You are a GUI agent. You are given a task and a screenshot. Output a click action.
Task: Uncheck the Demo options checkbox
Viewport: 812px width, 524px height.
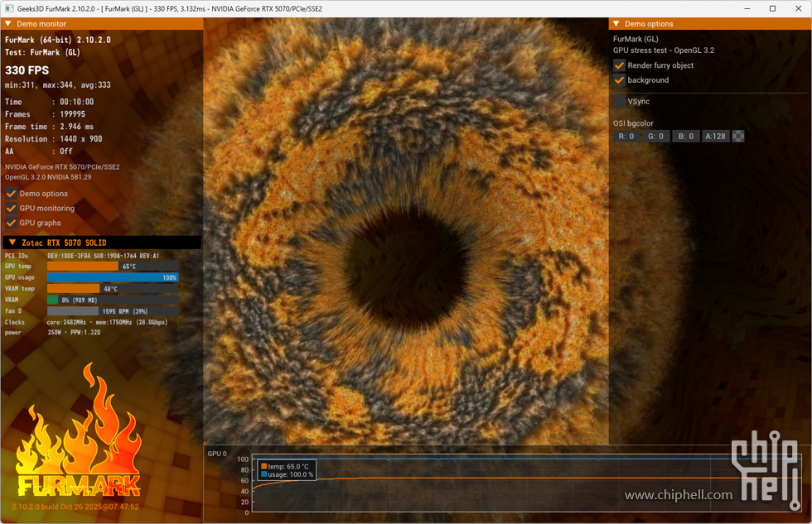12,194
